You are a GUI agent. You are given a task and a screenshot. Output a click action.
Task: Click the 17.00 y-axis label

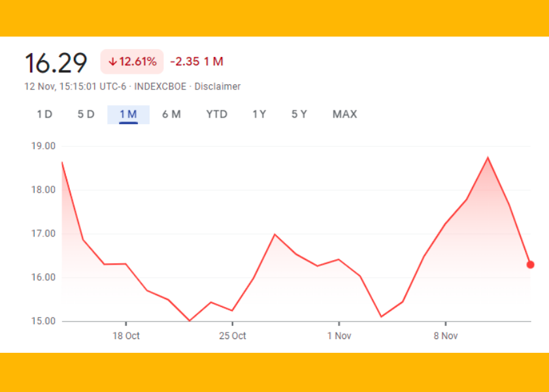[x=43, y=233]
